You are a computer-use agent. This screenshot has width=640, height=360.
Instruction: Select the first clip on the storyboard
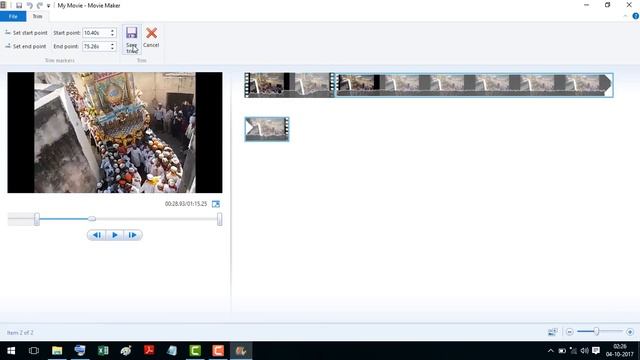[x=289, y=85]
